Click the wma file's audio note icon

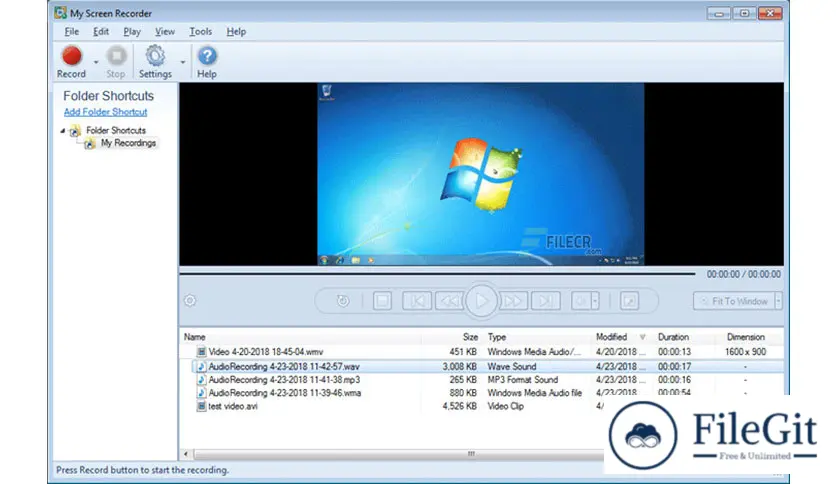201,393
